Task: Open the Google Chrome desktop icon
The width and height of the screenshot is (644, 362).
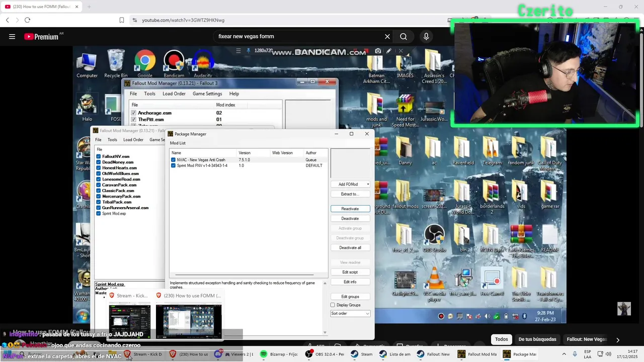Action: coord(145,63)
